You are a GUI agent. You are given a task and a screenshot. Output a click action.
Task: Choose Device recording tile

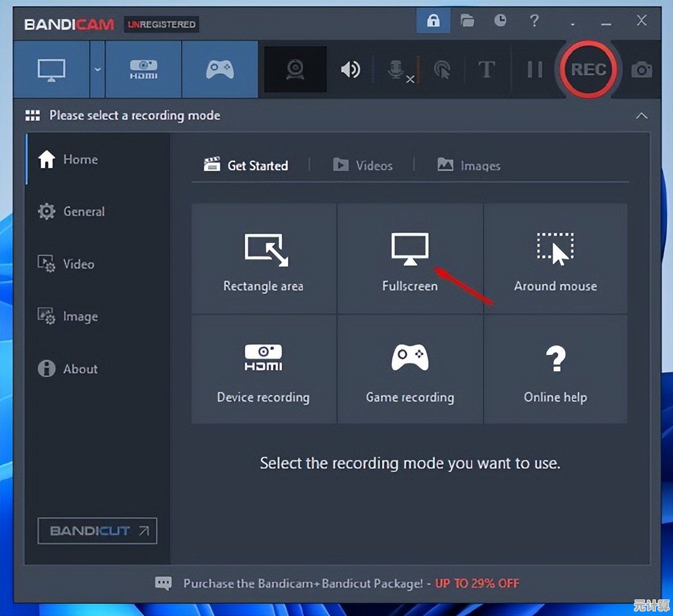264,370
